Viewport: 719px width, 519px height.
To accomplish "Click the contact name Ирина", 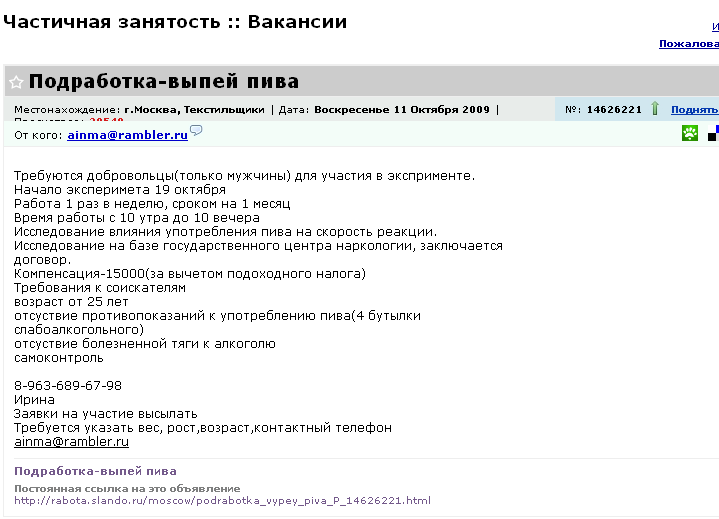I will click(x=34, y=400).
